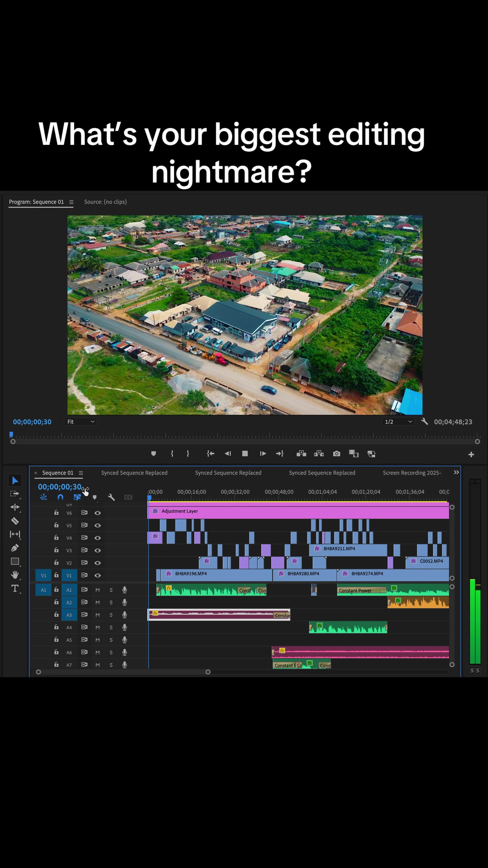The height and width of the screenshot is (868, 488).
Task: Switch to Source: (no clips) tab
Action: click(105, 202)
